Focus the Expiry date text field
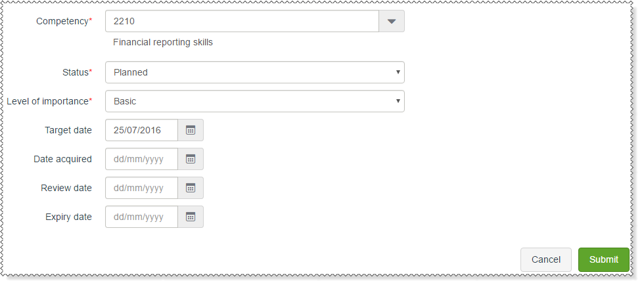The height and width of the screenshot is (287, 644). point(141,217)
